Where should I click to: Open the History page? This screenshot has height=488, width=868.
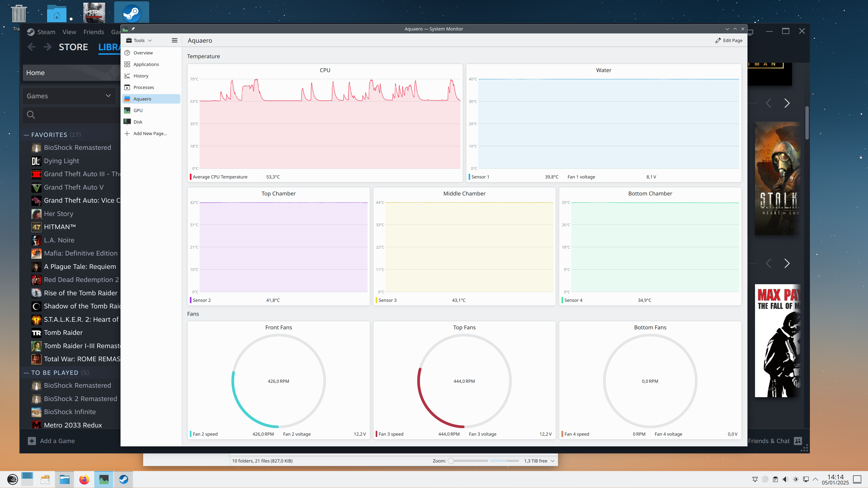point(141,76)
